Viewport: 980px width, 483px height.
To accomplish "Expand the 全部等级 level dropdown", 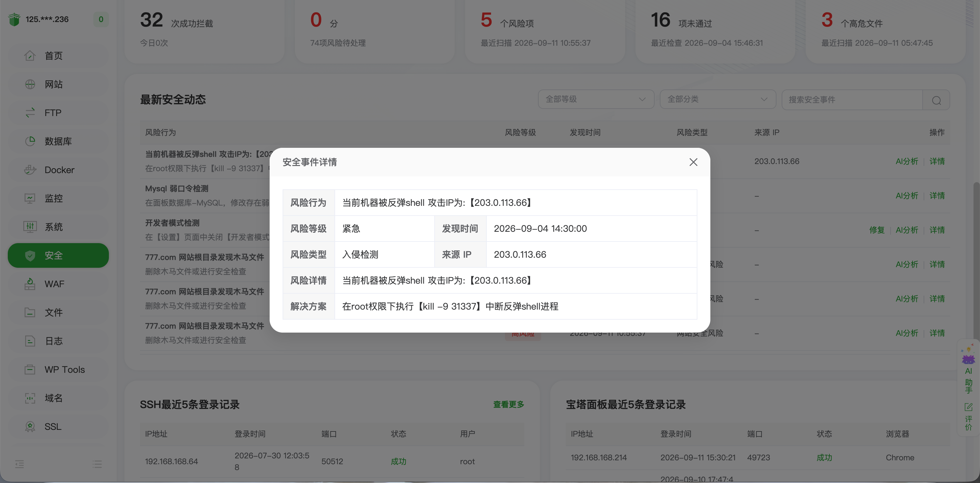I will tap(596, 99).
